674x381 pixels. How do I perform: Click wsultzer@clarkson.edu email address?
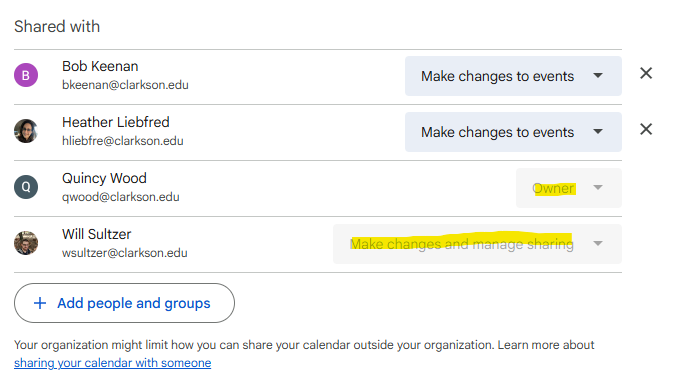125,253
